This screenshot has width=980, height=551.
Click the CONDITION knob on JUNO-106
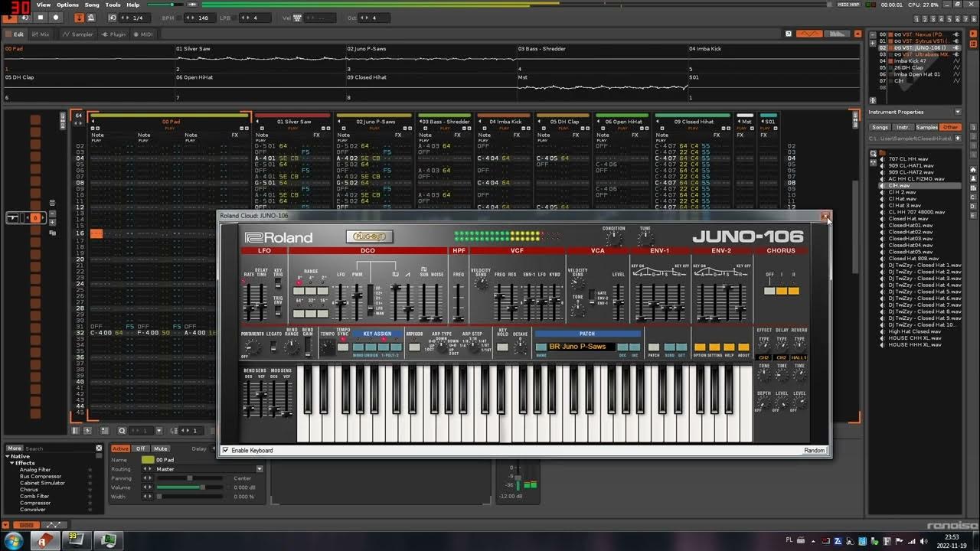[x=614, y=239]
